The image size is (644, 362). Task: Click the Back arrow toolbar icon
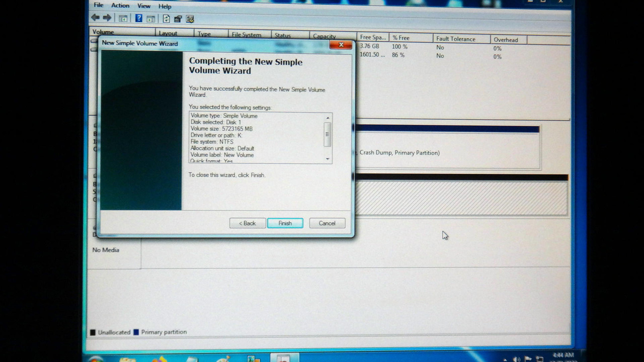tap(95, 18)
